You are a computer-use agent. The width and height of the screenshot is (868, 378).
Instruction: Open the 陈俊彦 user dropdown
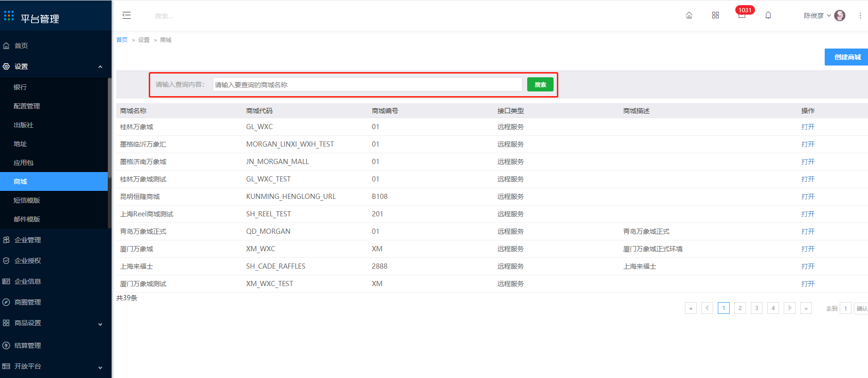tap(817, 16)
